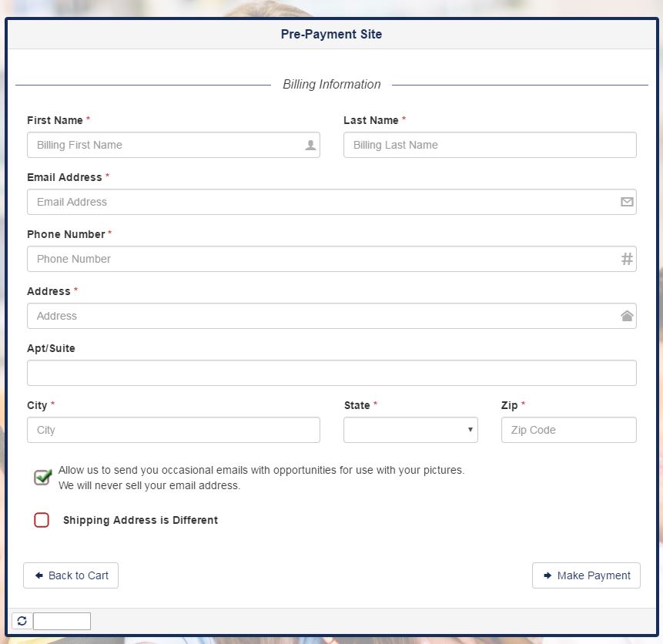663x644 pixels.
Task: Click the envelope icon in Email field
Action: (627, 202)
